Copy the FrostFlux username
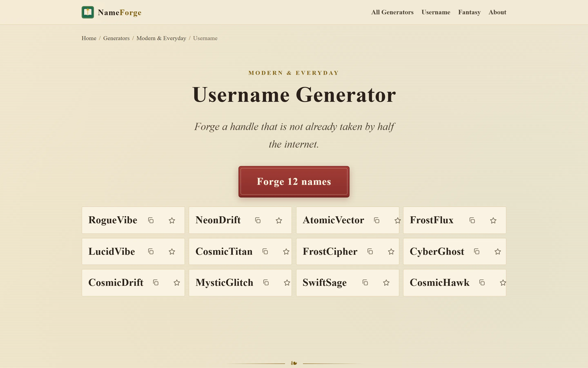The width and height of the screenshot is (588, 368). click(472, 221)
